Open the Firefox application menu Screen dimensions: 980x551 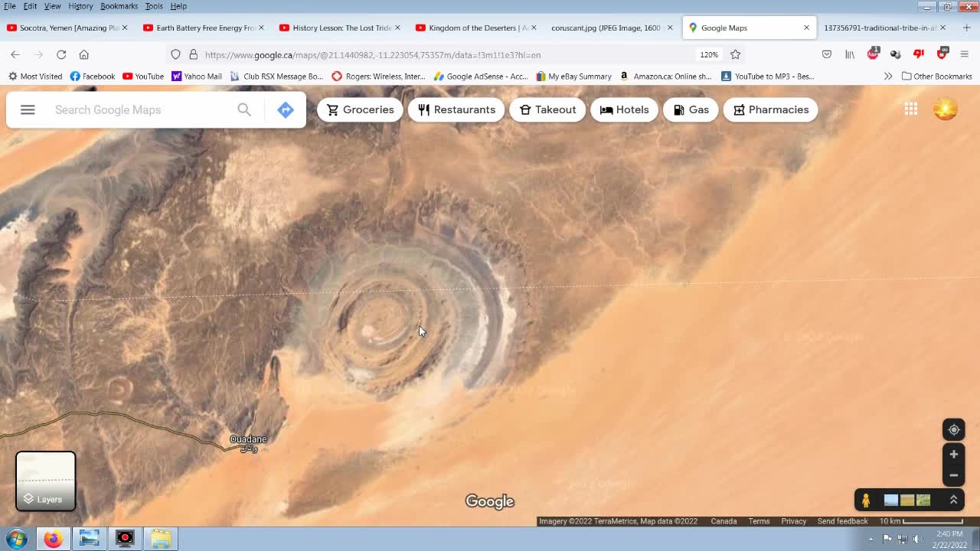pos(965,54)
